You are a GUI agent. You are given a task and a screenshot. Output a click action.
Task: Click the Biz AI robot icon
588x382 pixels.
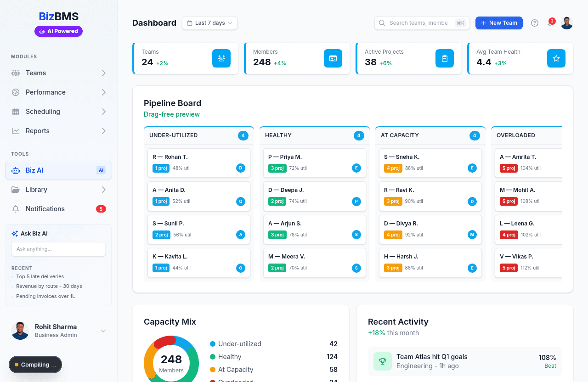click(x=16, y=170)
